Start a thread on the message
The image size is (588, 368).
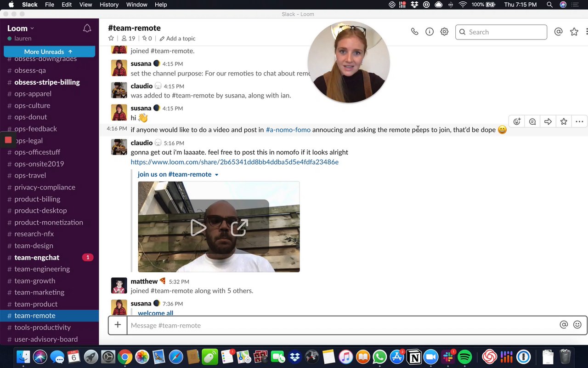coord(532,121)
